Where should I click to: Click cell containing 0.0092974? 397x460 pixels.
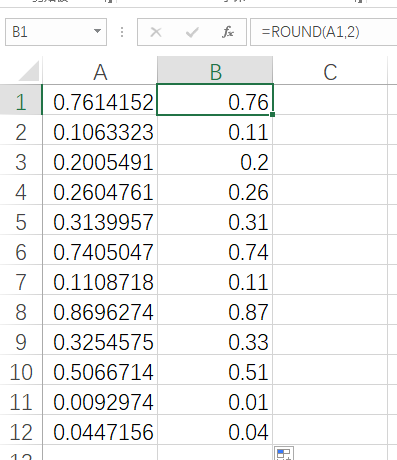[x=100, y=400]
